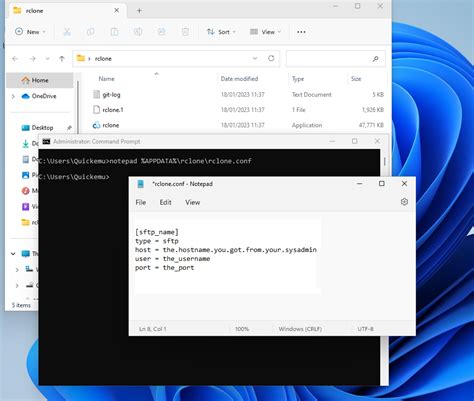474x401 pixels.
Task: Click the 'port = the_port' line
Action: (x=164, y=268)
